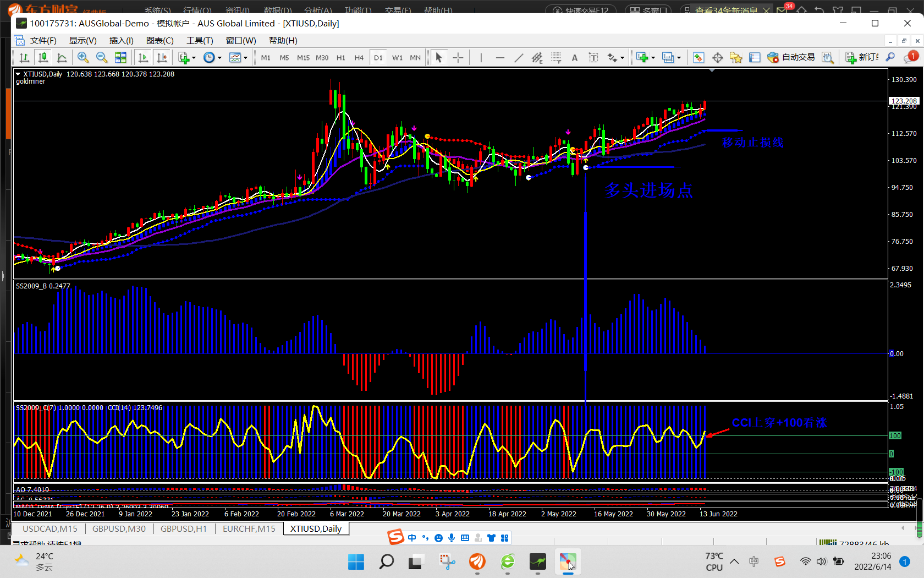Draw a trendline

click(519, 57)
